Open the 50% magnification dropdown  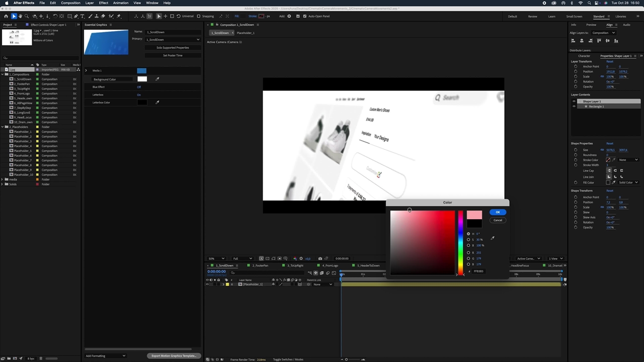pos(216,258)
